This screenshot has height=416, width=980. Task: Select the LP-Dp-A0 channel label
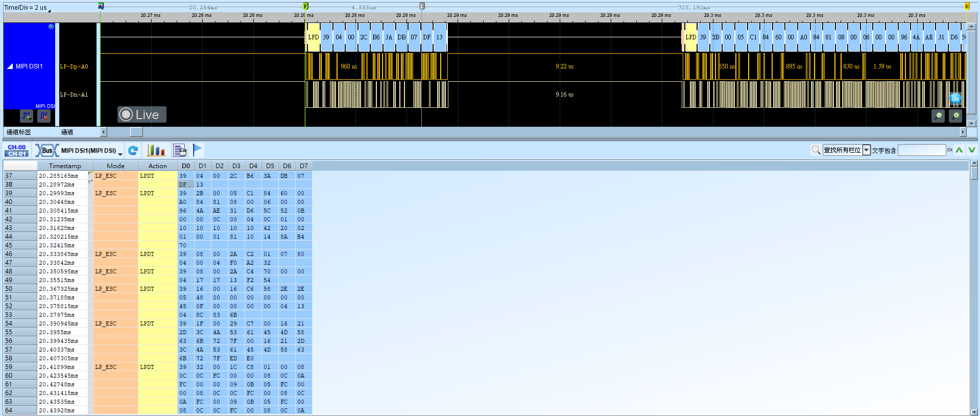pos(74,66)
